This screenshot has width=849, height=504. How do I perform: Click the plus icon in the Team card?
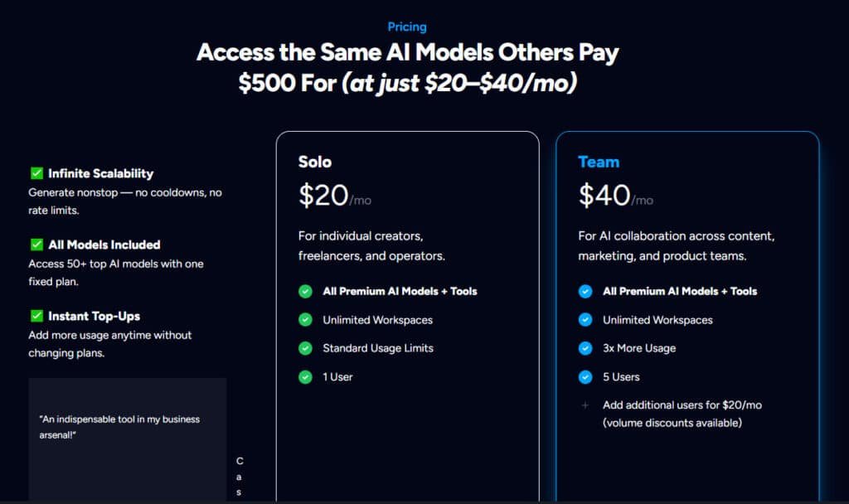(585, 405)
